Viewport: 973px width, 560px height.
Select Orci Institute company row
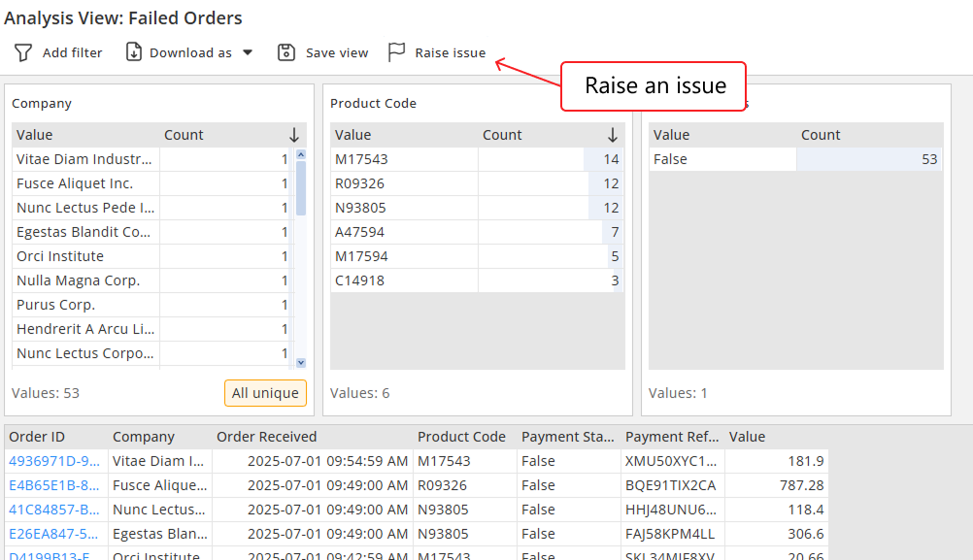tap(153, 256)
